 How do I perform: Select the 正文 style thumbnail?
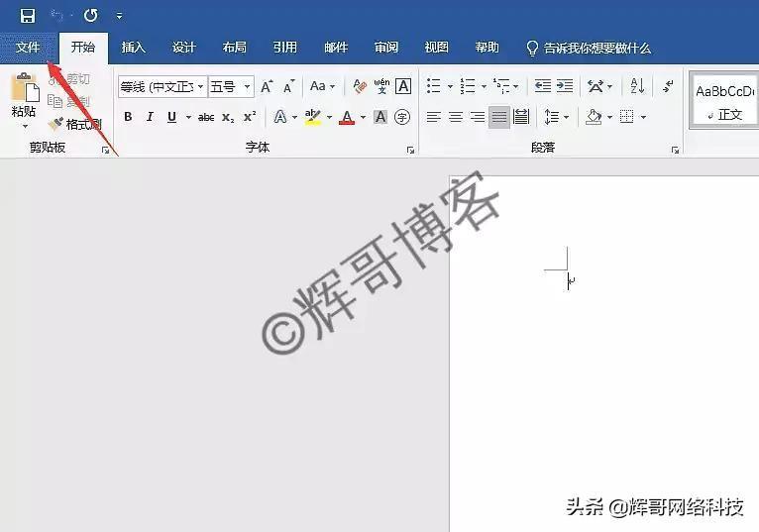pyautogui.click(x=724, y=102)
